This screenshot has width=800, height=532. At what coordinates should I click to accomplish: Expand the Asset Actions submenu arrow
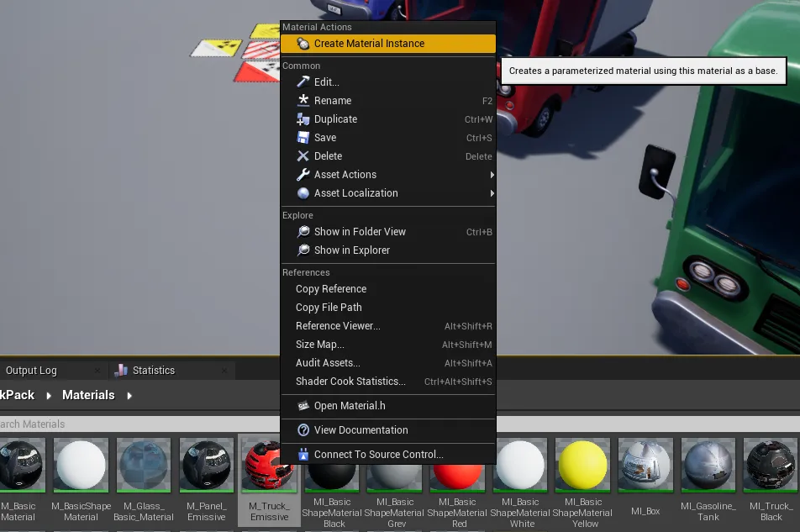click(x=491, y=175)
